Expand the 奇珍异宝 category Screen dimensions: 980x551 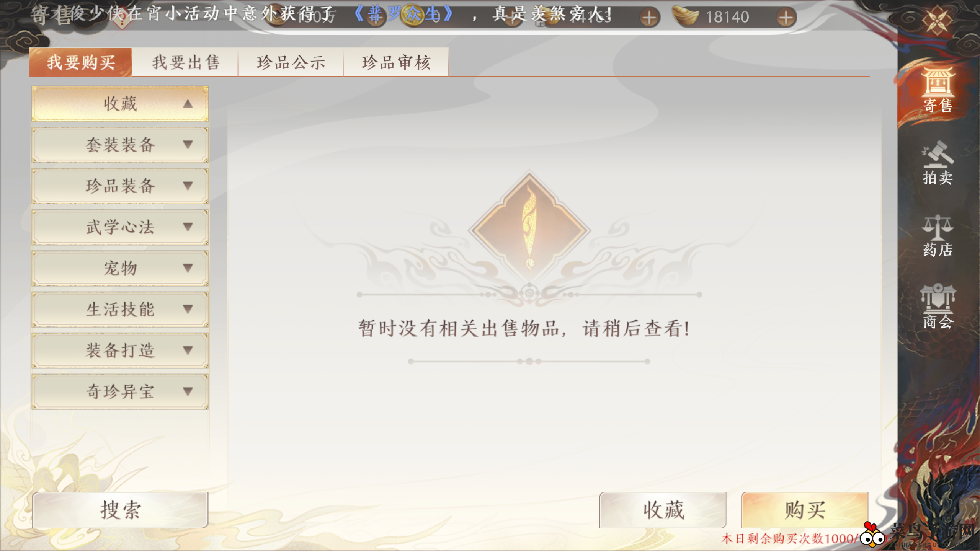[120, 392]
